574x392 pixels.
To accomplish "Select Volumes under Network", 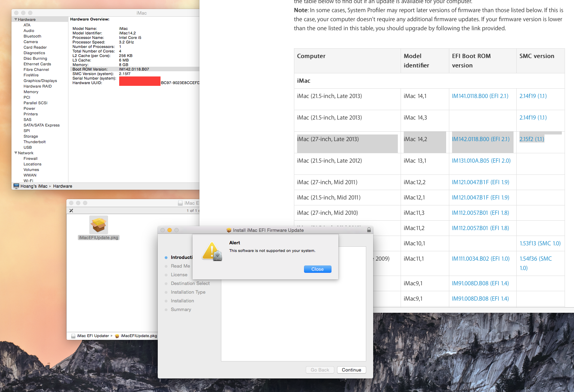I will click(x=31, y=170).
